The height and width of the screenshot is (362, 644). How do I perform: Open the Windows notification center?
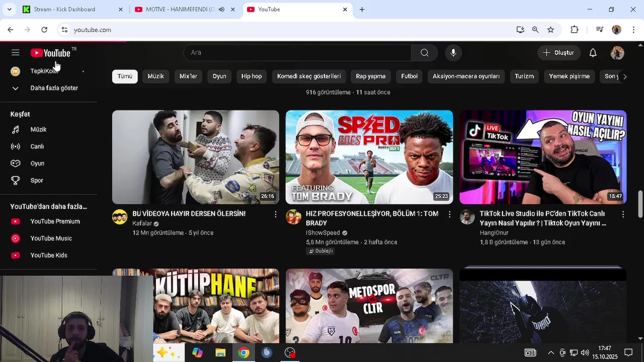628,352
